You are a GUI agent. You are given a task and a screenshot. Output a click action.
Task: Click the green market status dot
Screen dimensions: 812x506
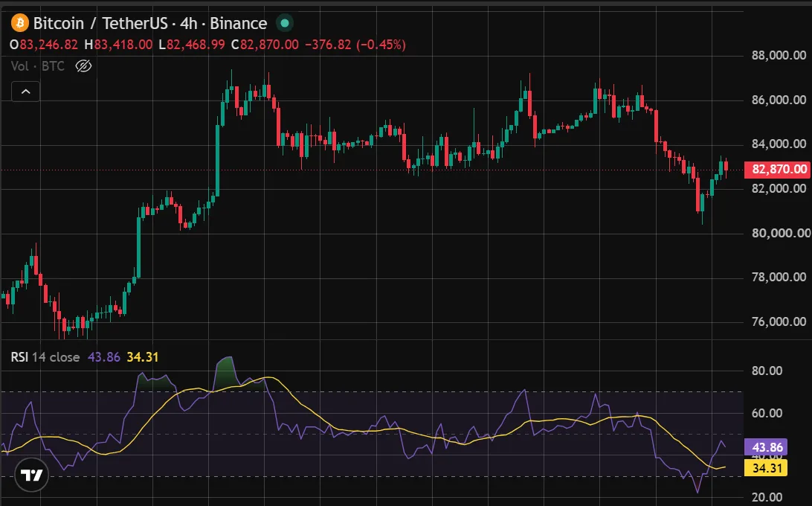tap(284, 23)
